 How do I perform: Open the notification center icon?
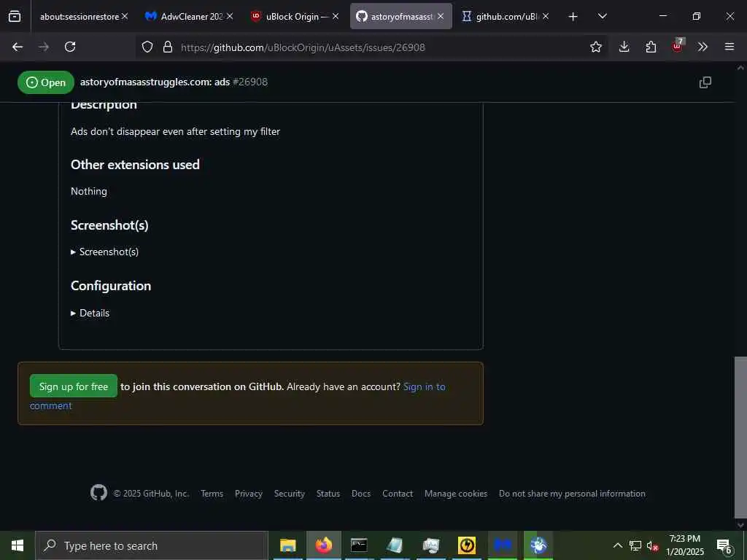click(724, 545)
